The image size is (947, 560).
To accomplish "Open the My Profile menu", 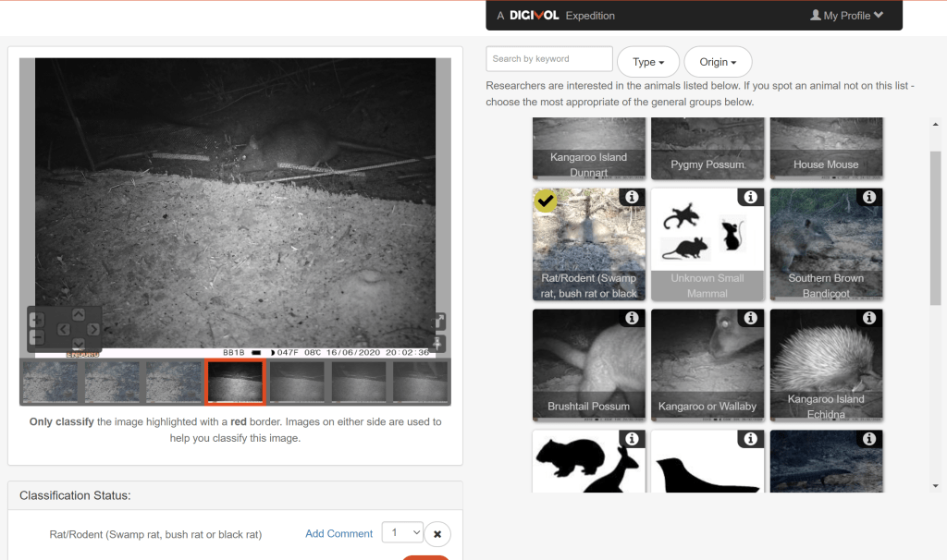I will [846, 16].
